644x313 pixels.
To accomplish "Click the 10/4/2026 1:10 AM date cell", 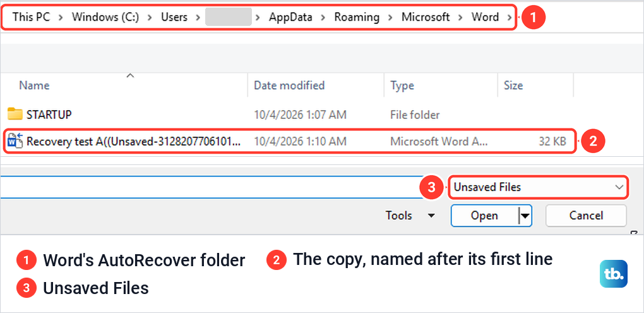I will point(301,142).
